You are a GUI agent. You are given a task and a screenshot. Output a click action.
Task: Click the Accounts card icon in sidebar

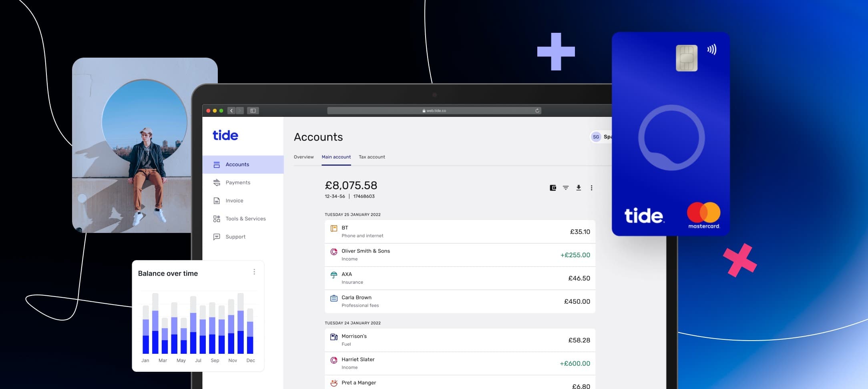pos(217,164)
